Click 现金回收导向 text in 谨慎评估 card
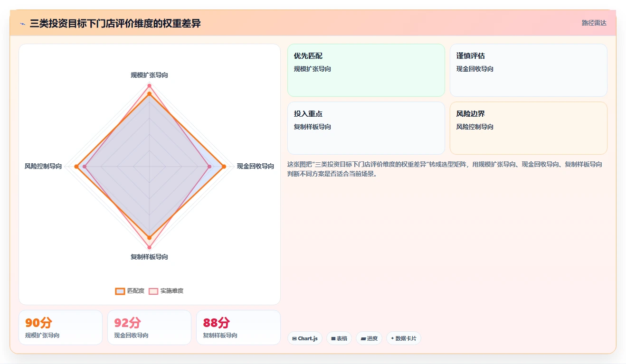Image resolution: width=626 pixels, height=364 pixels. [475, 69]
